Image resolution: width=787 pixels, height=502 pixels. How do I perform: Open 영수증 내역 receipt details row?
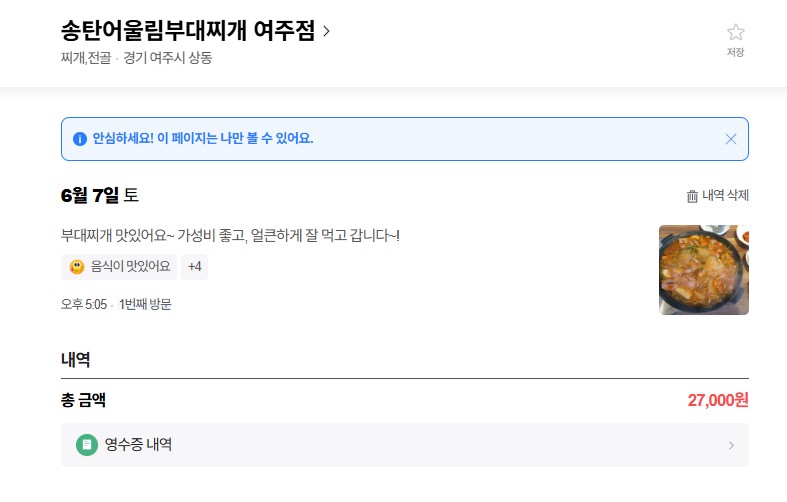coord(405,445)
